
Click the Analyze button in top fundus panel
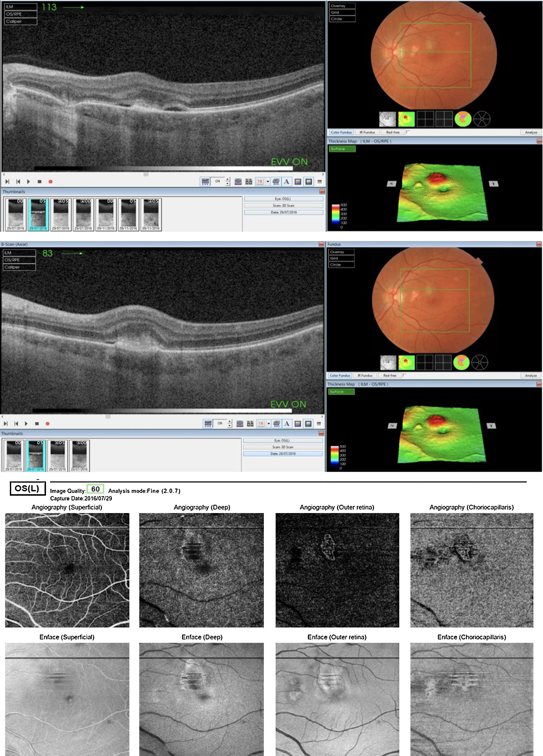(531, 132)
